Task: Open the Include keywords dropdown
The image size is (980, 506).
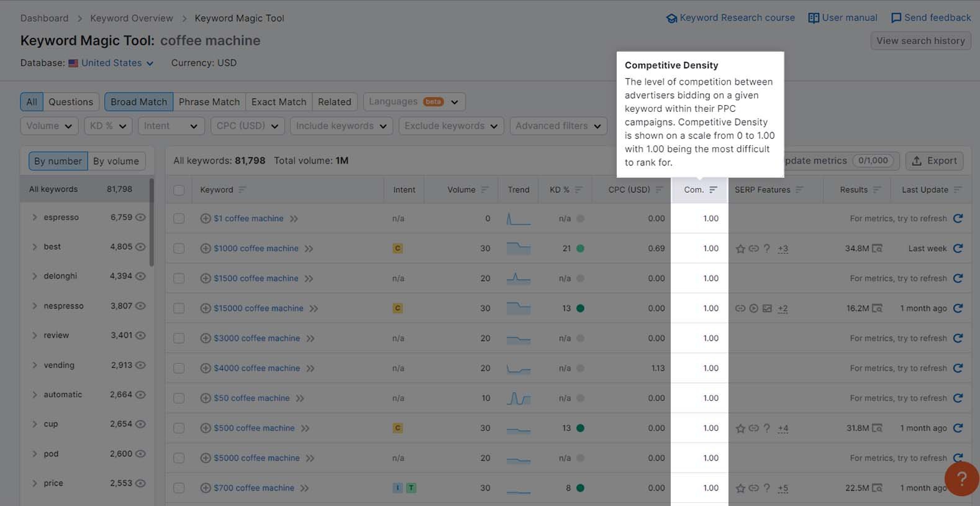Action: point(341,126)
